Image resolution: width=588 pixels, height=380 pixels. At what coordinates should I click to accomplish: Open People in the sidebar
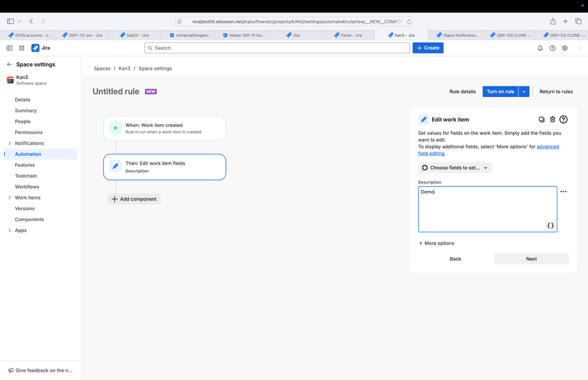[x=22, y=121]
